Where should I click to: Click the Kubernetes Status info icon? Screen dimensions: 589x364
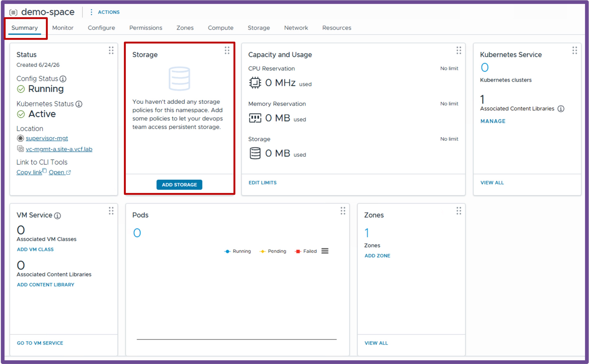pos(79,104)
